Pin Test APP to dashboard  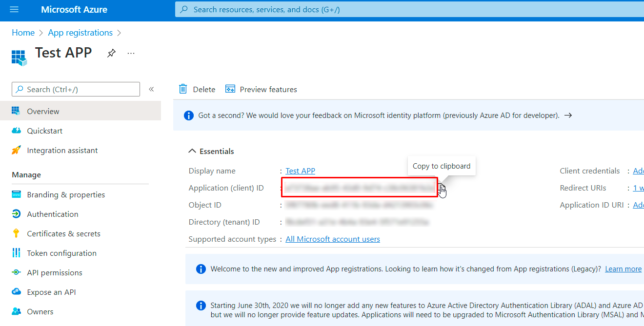point(111,53)
